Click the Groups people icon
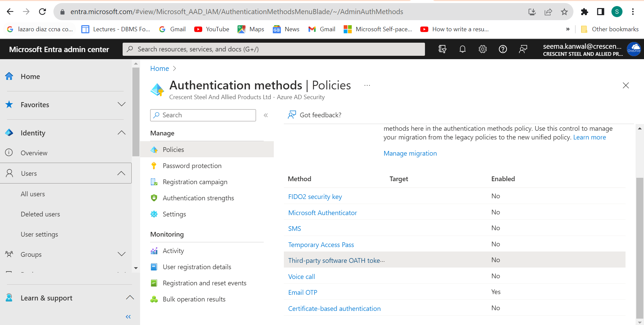The width and height of the screenshot is (644, 325). [9, 254]
